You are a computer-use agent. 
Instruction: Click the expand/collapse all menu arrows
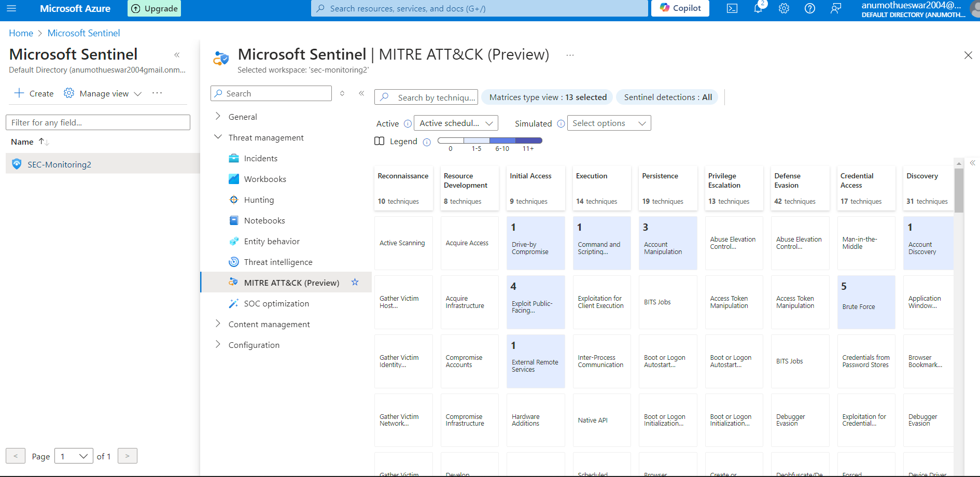click(x=342, y=93)
